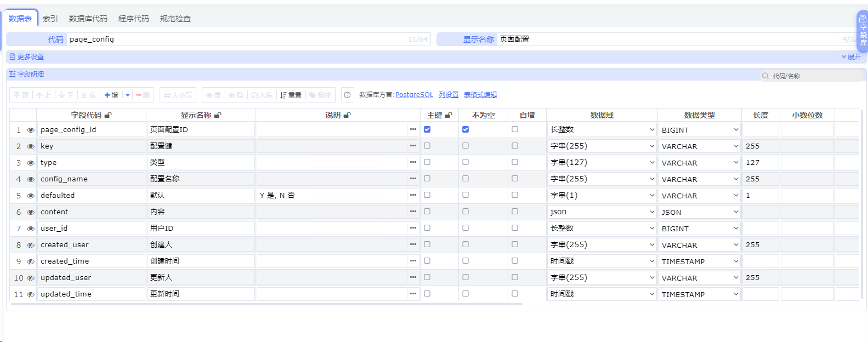Image resolution: width=868 pixels, height=342 pixels.
Task: Click the 说明 cell with Y 是, N 否
Action: (x=332, y=195)
